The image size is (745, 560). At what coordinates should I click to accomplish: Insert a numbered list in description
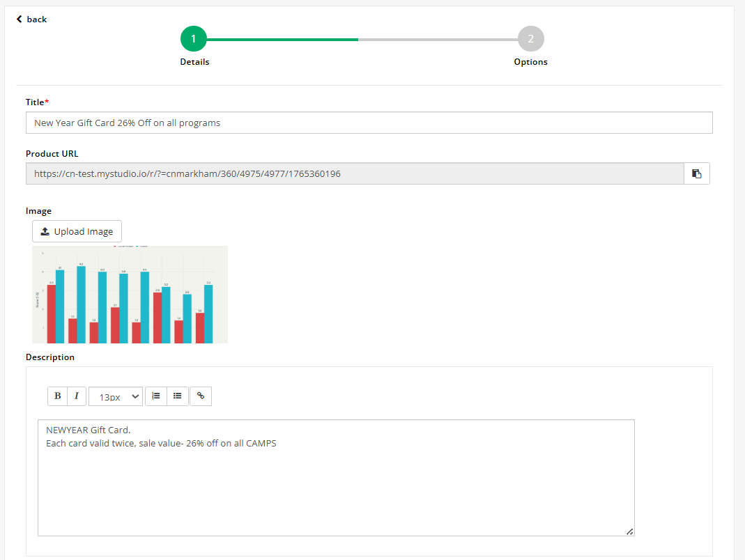[156, 396]
